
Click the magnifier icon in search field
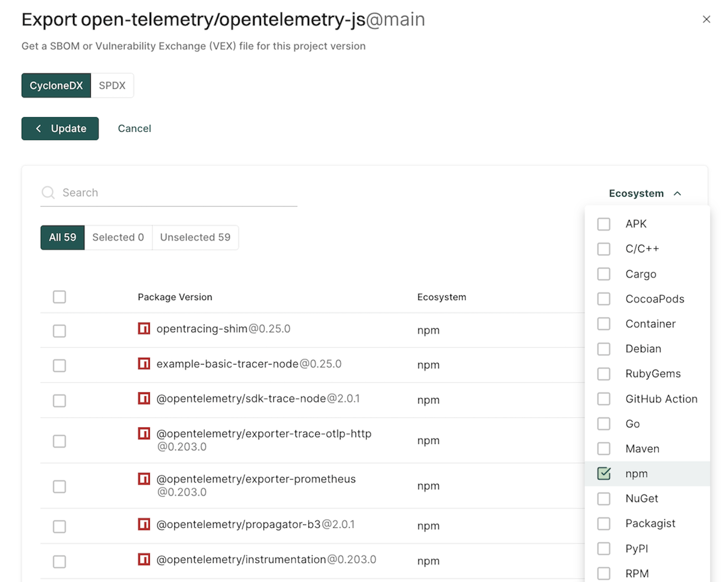(48, 193)
